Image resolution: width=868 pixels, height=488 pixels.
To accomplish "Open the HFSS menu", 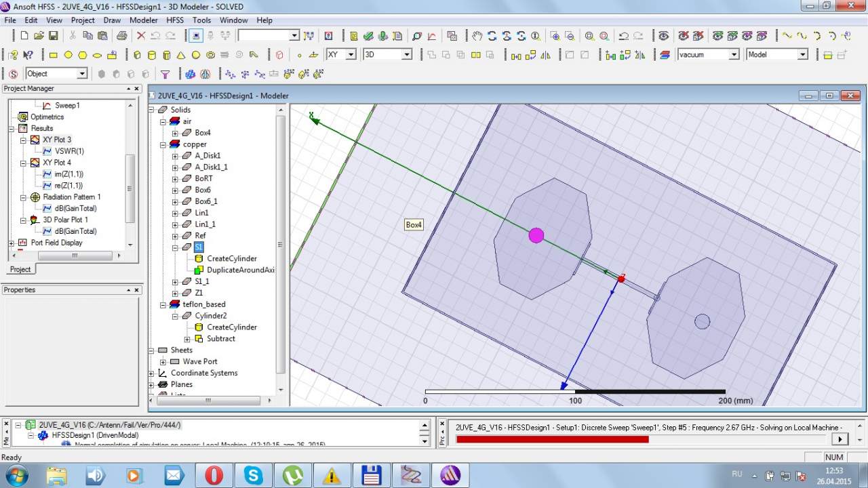I will click(175, 20).
